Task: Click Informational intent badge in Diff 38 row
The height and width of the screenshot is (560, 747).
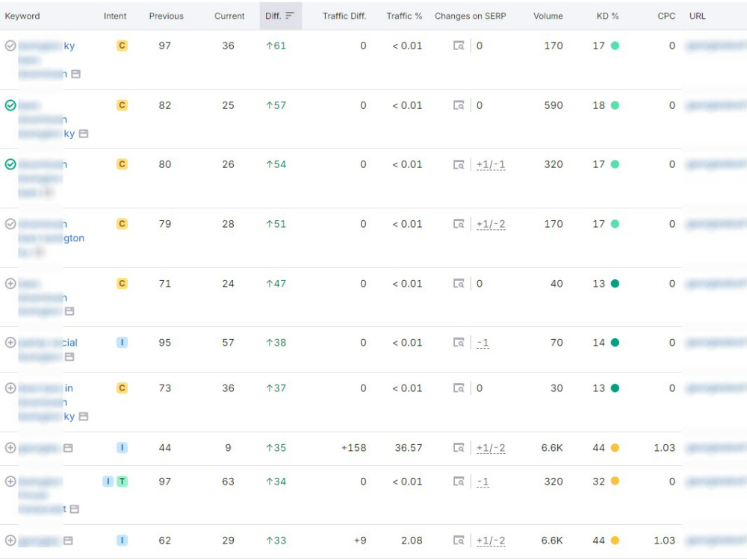Action: click(122, 343)
